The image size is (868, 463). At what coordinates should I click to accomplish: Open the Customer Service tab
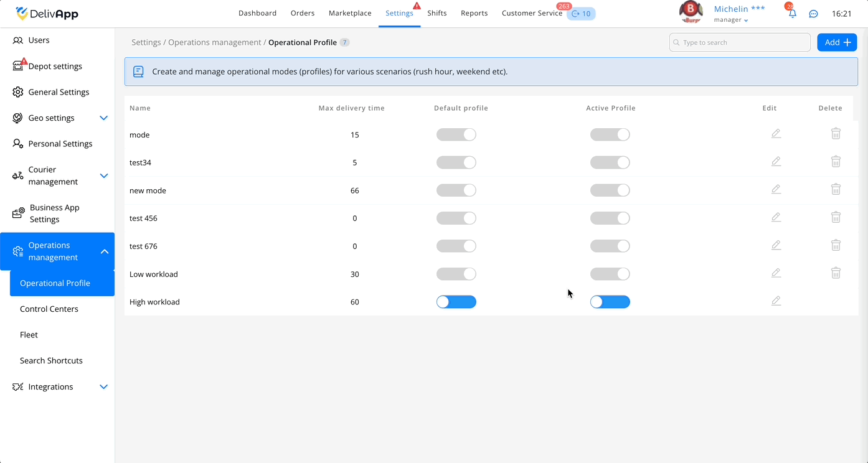pos(532,13)
